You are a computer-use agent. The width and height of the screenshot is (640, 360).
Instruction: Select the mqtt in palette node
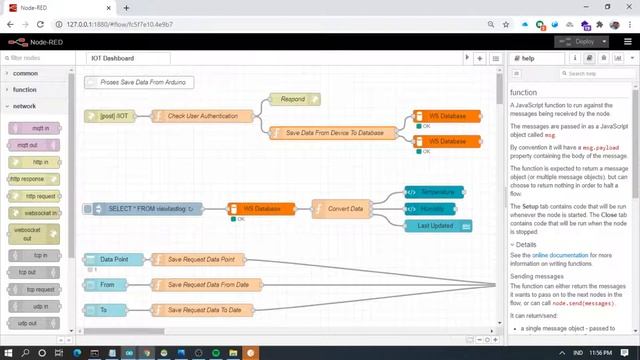click(34, 128)
